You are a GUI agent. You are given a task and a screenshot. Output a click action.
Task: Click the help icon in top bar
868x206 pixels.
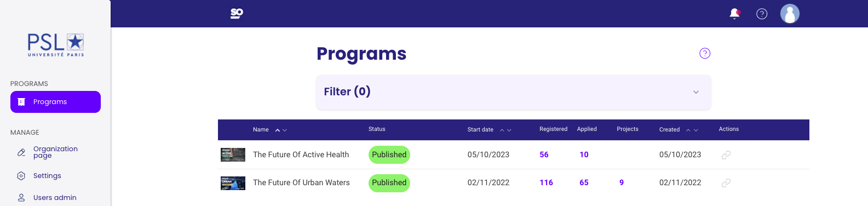(x=762, y=14)
